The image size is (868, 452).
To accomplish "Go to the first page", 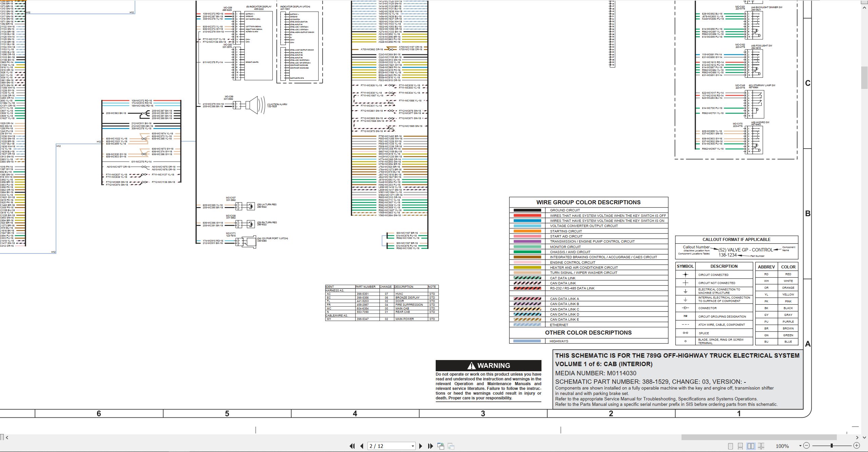I will [x=352, y=446].
